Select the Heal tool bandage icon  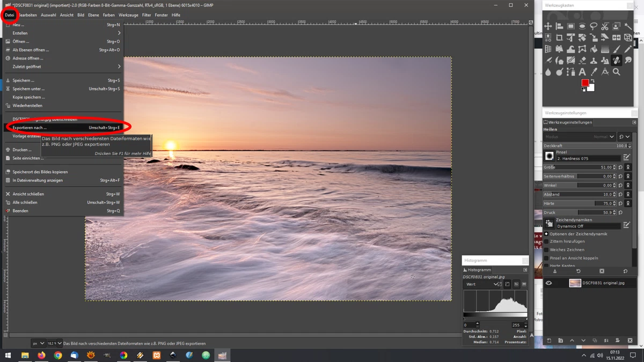click(x=617, y=60)
